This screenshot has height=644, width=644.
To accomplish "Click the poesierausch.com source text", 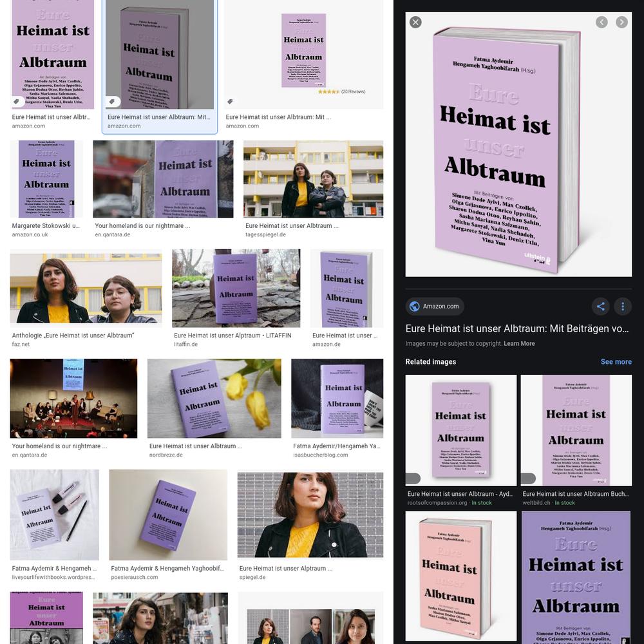I will click(135, 578).
